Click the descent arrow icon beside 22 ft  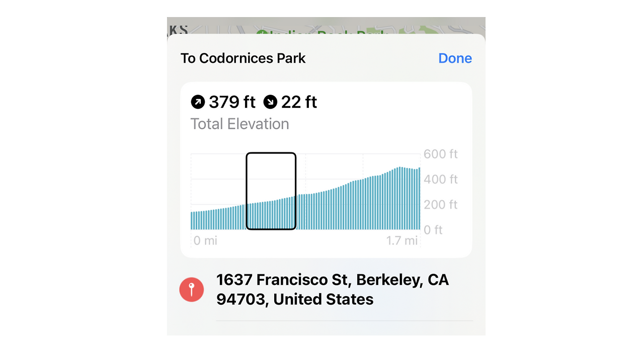tap(270, 103)
